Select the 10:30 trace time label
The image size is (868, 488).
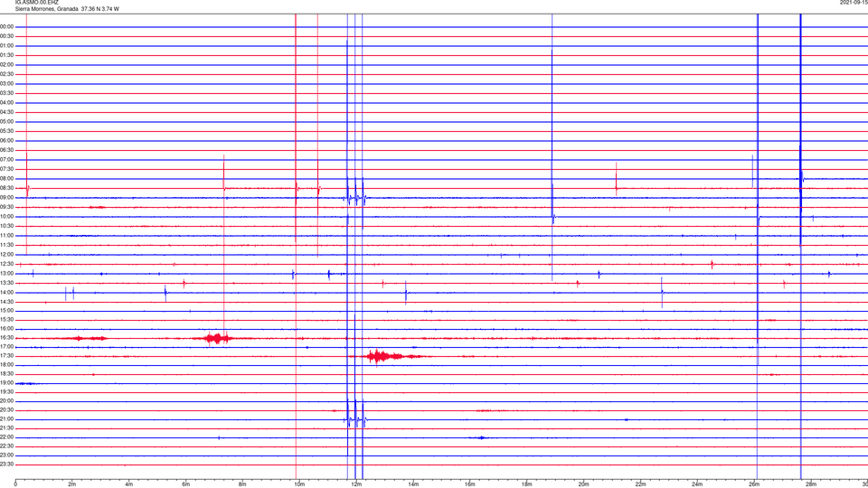7,226
